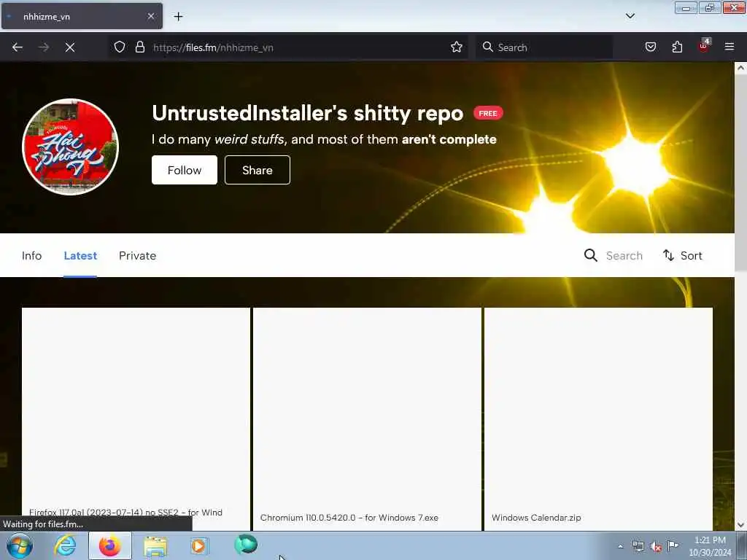The width and height of the screenshot is (747, 560).
Task: Open the Private tab
Action: (x=137, y=256)
